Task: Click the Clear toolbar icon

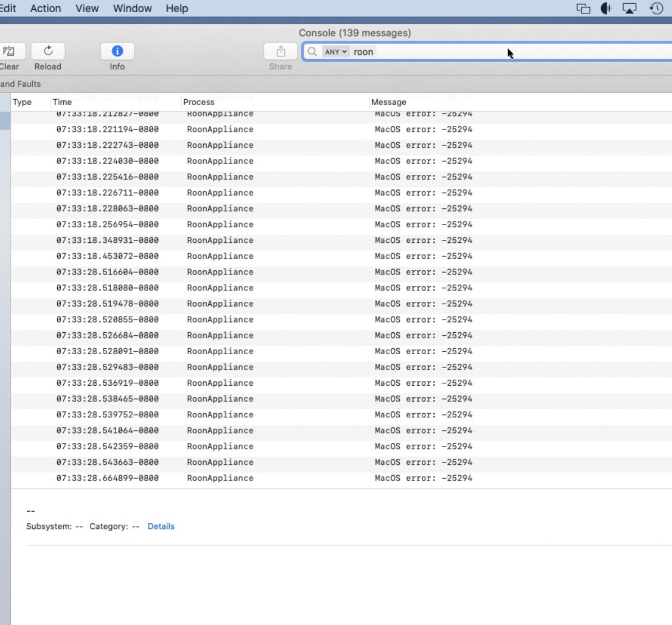Action: click(x=9, y=52)
